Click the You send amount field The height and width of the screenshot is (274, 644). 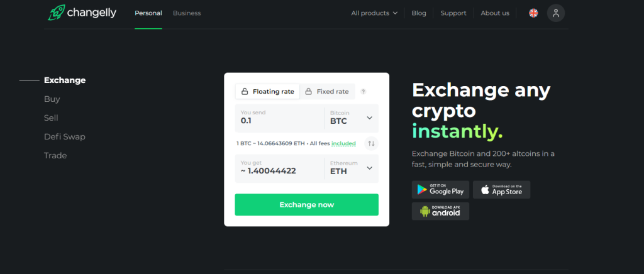click(x=279, y=118)
